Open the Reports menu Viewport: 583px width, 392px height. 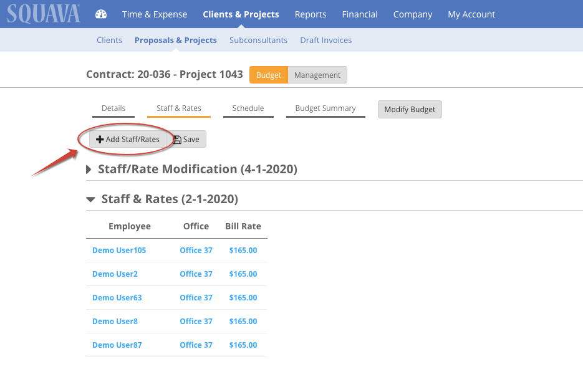click(310, 14)
